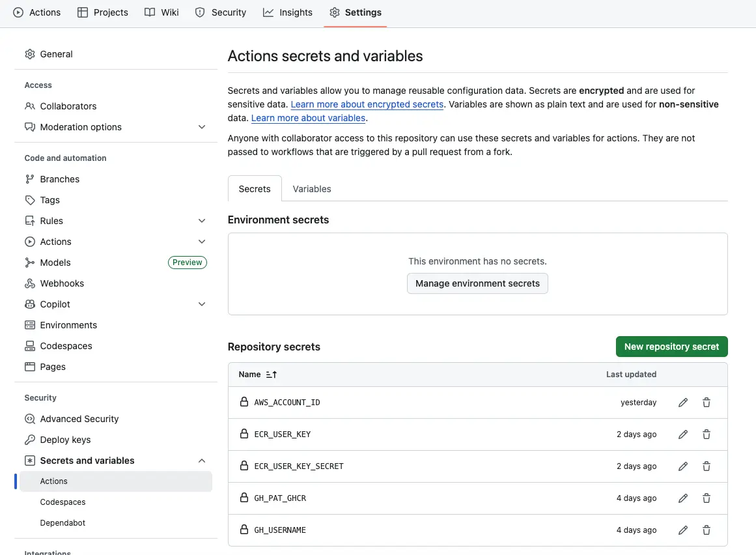Collapse the Secrets and variables section
Screen dimensions: 756x555
pyautogui.click(x=202, y=461)
